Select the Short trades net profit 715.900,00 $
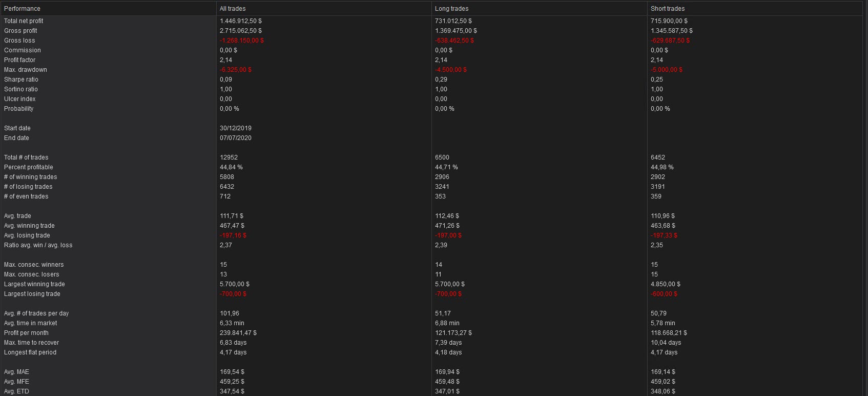Viewport: 868px width, 396px height. [x=669, y=21]
